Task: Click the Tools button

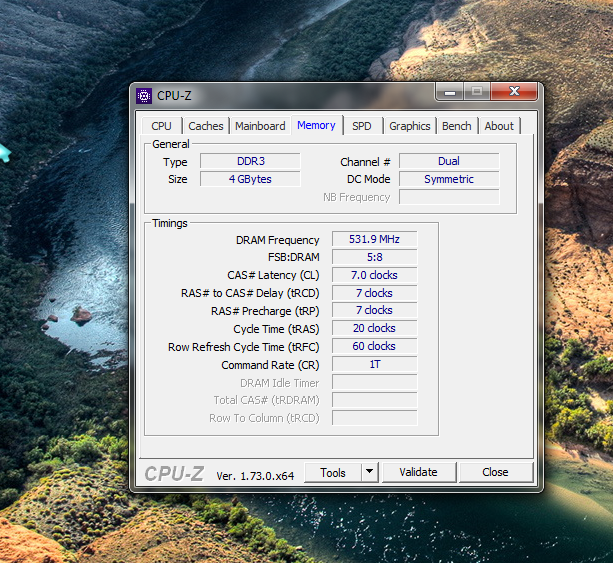Action: tap(333, 472)
